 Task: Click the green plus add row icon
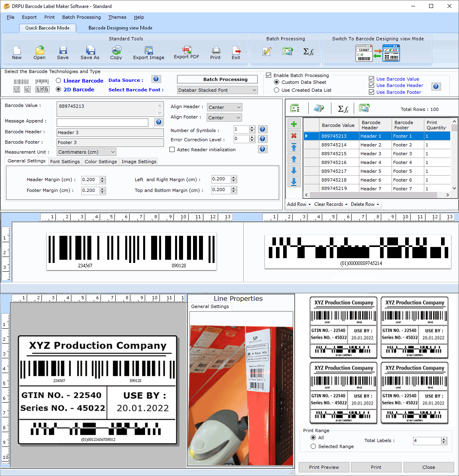[x=294, y=124]
